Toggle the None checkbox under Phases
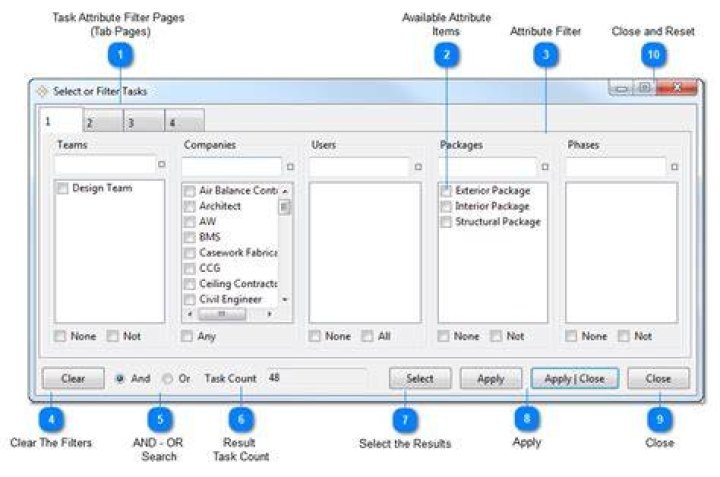 (571, 336)
